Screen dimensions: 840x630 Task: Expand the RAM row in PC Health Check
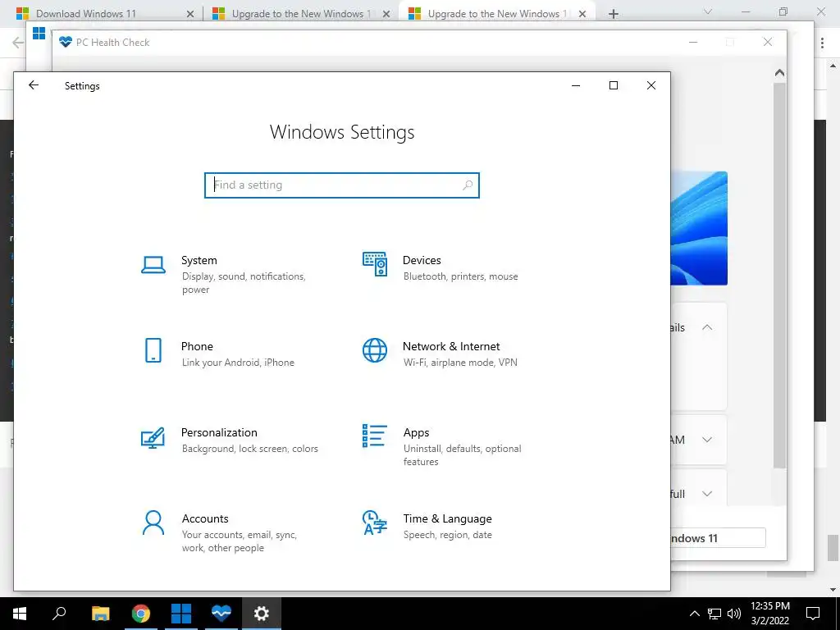point(707,440)
